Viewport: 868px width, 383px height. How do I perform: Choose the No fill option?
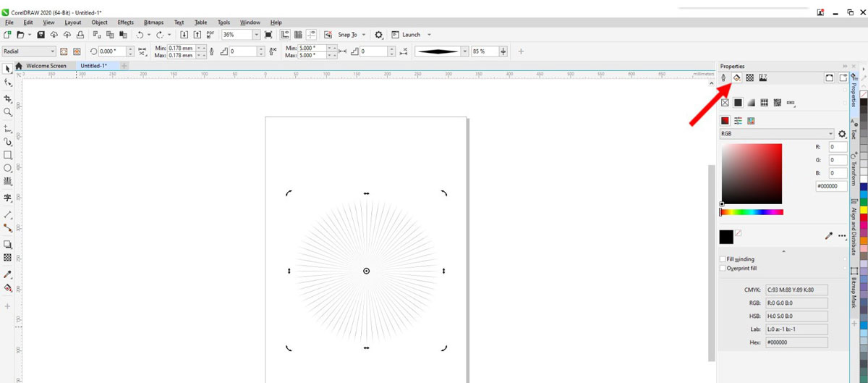(726, 103)
